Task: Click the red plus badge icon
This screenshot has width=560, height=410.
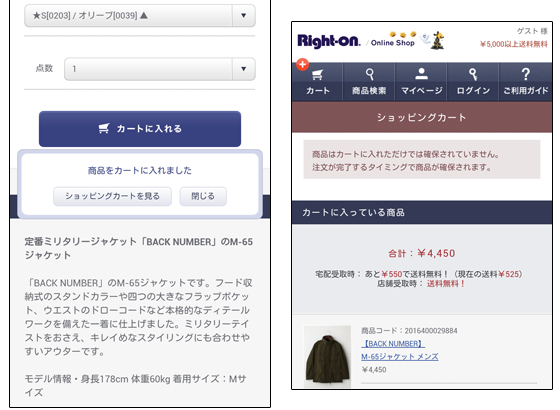Action: click(x=302, y=64)
